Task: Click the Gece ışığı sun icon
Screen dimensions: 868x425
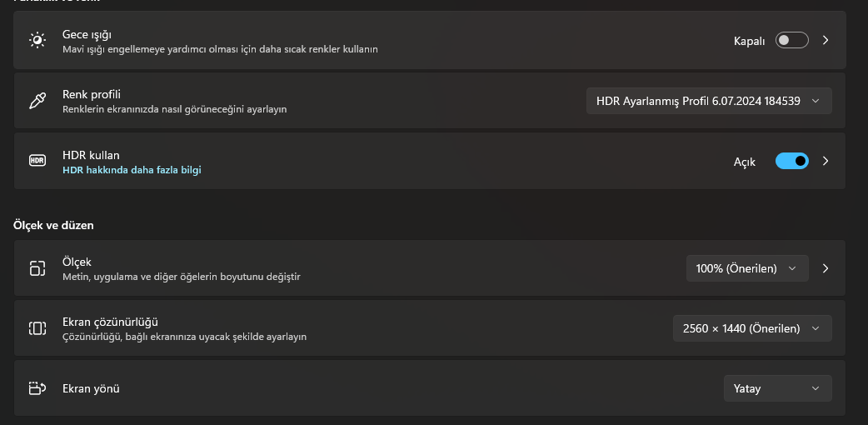Action: pyautogui.click(x=37, y=40)
